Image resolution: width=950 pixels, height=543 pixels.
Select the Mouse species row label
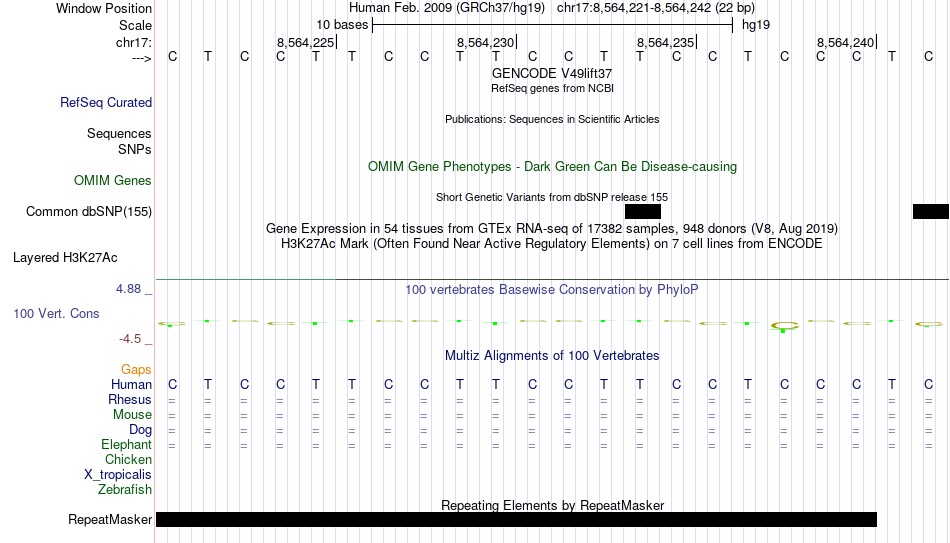[132, 415]
